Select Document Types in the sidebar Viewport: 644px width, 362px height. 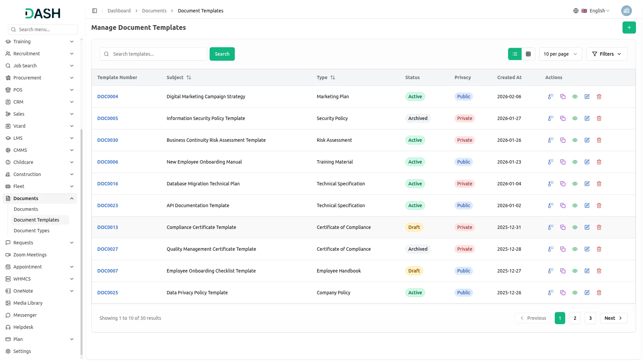click(x=32, y=231)
